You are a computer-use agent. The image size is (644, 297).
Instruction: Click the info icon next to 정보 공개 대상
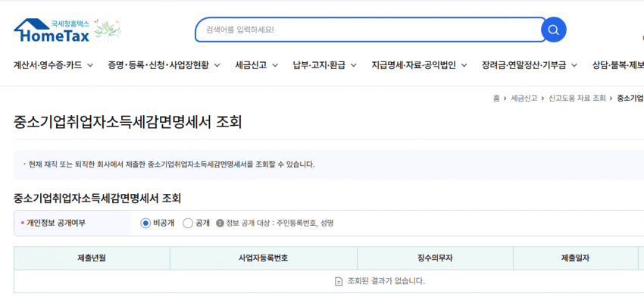(x=220, y=223)
